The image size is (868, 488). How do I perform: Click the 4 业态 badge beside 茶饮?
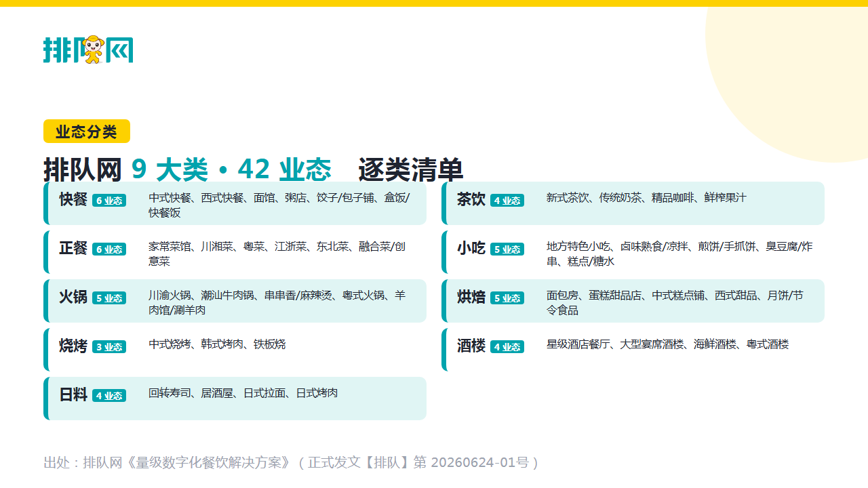(x=507, y=201)
